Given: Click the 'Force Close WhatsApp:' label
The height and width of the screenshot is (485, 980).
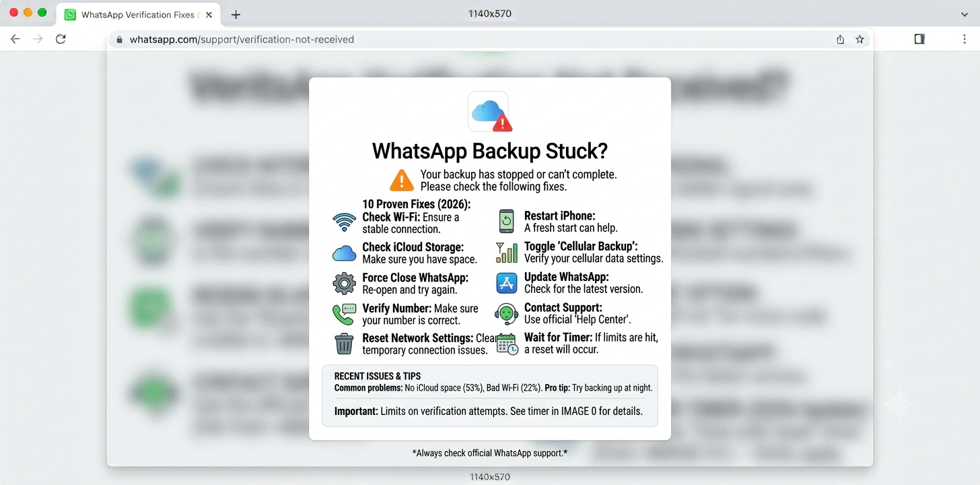Looking at the screenshot, I should point(415,278).
